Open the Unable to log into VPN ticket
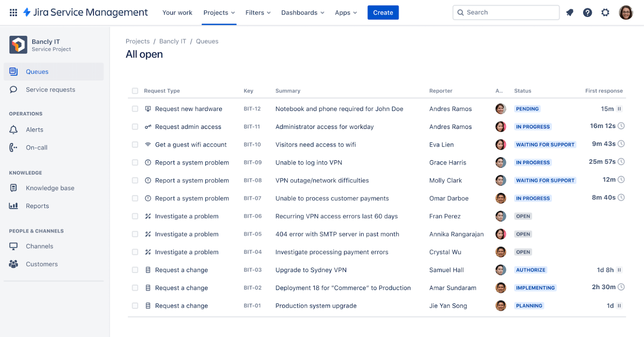This screenshot has width=644, height=337. [309, 163]
